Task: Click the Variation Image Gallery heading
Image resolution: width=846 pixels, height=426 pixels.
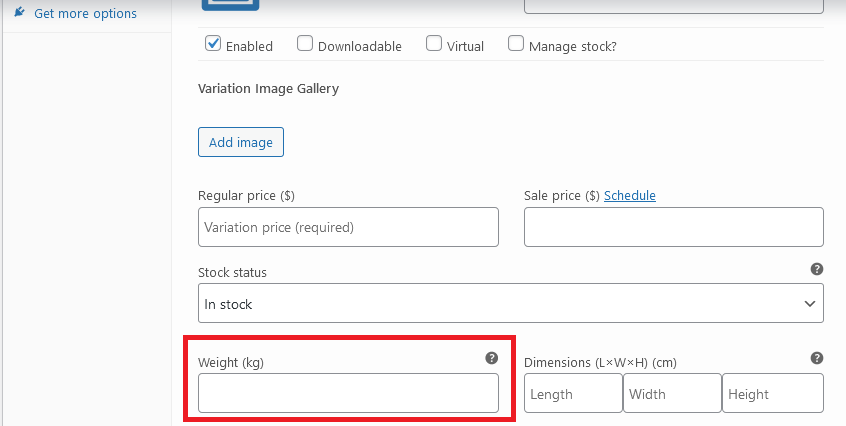Action: point(269,88)
